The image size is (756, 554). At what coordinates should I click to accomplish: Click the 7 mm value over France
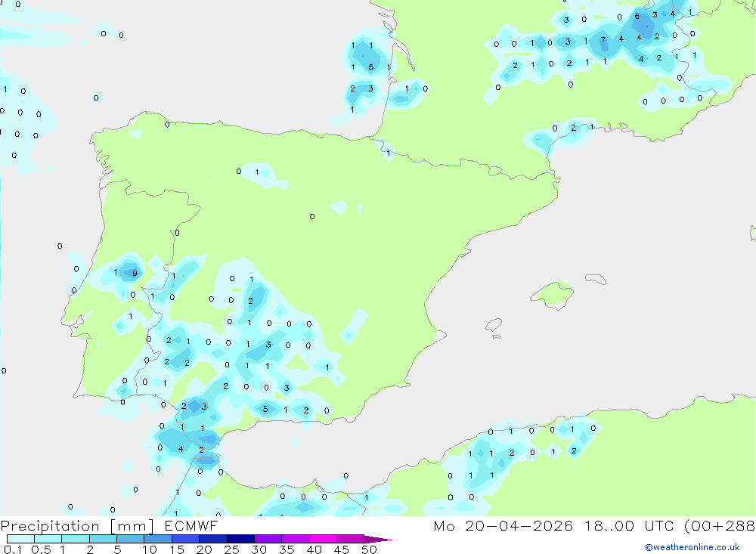tap(603, 40)
